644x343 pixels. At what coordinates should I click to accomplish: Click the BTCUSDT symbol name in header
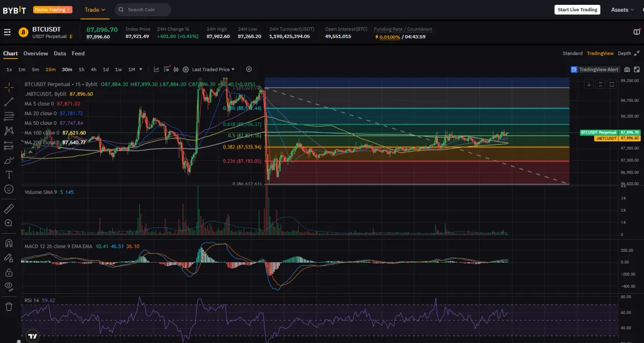(47, 29)
